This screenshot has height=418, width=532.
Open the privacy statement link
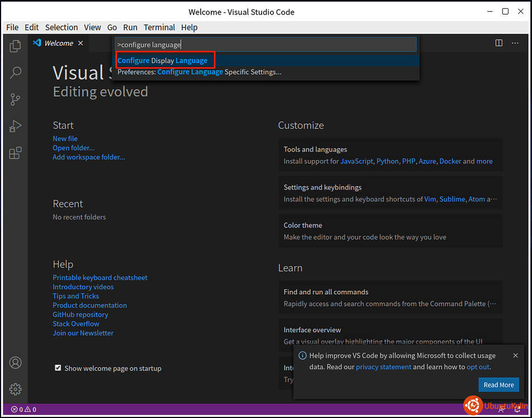[384, 367]
